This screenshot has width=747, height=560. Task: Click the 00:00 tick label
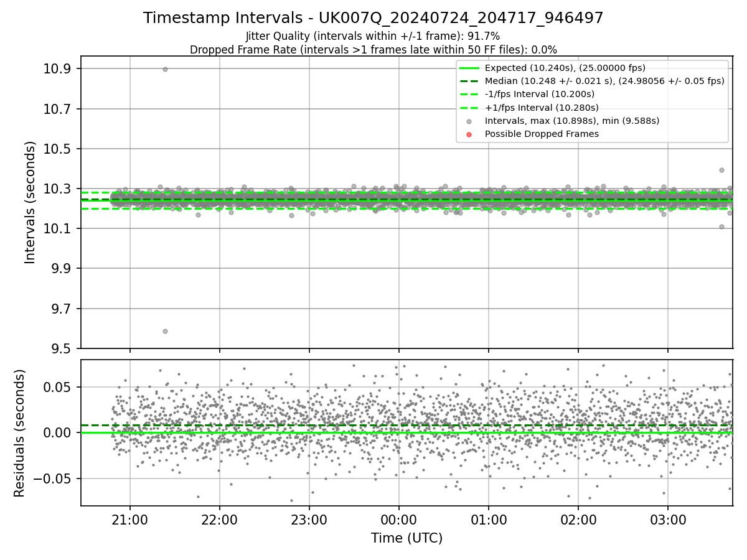[399, 518]
